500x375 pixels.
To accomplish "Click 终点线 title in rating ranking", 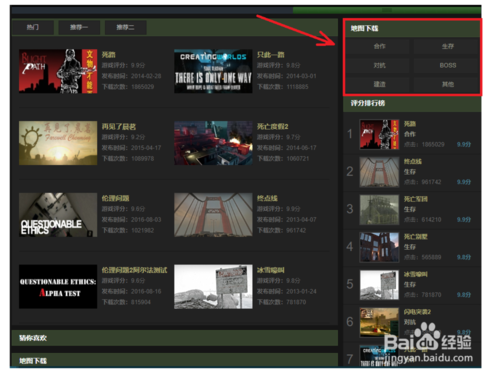I will pos(413,162).
